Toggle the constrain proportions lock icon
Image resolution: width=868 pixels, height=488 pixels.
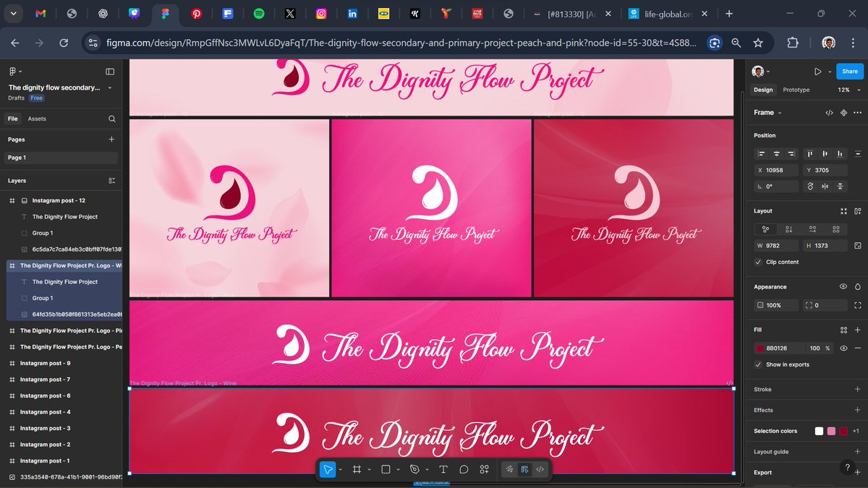[x=858, y=246]
